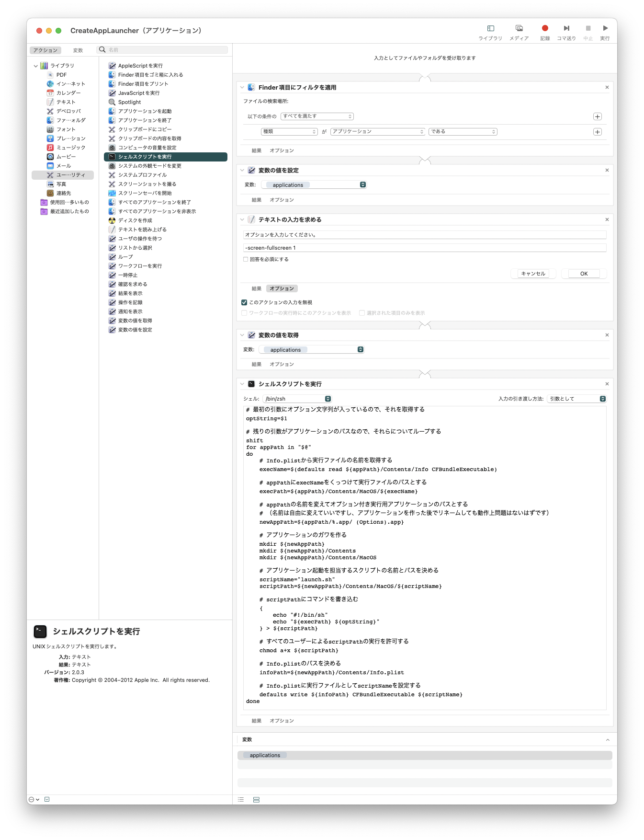Click the キャンセル button
This screenshot has height=840, width=644.
tap(533, 274)
